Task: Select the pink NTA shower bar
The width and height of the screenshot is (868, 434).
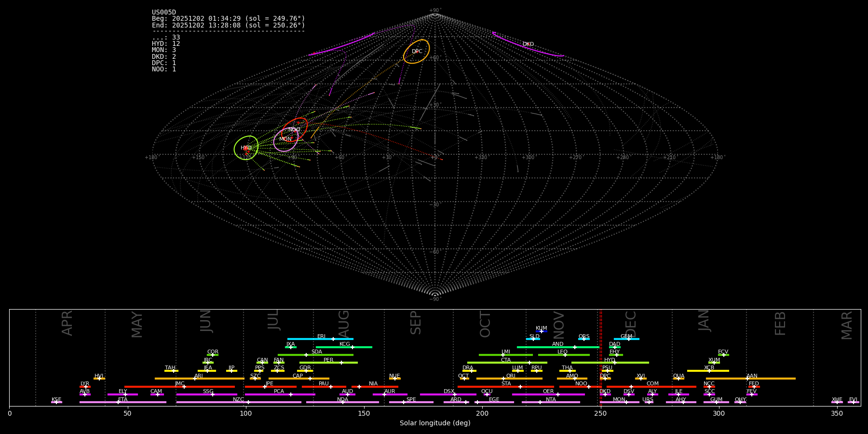Action: click(x=550, y=402)
